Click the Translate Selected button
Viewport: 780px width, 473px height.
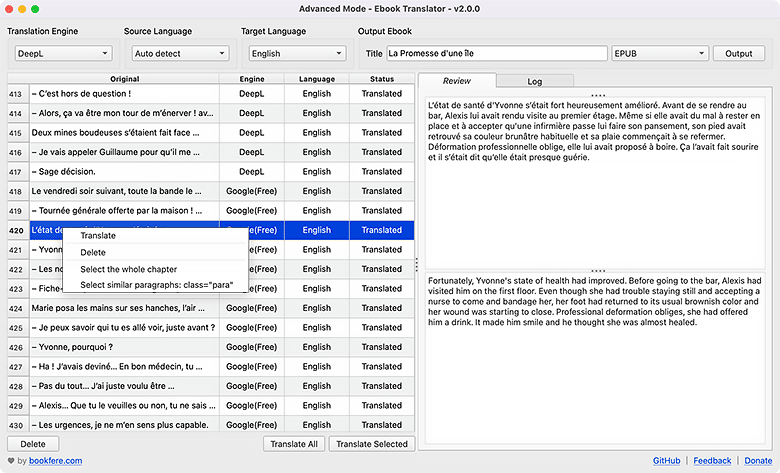372,444
